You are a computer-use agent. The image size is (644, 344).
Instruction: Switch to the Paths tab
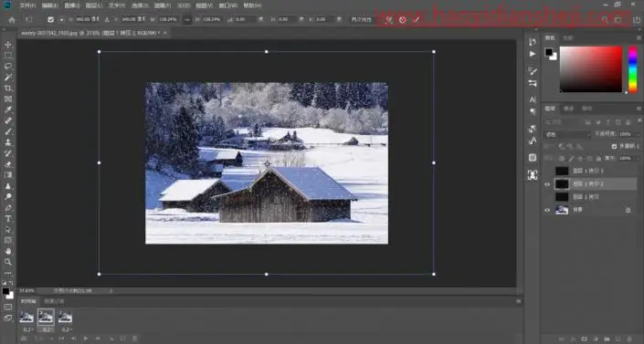tap(587, 109)
